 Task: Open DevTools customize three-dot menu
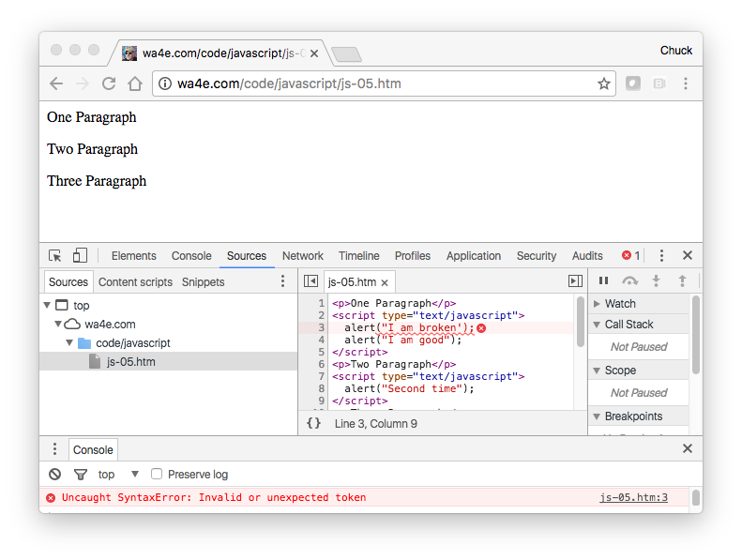661,256
